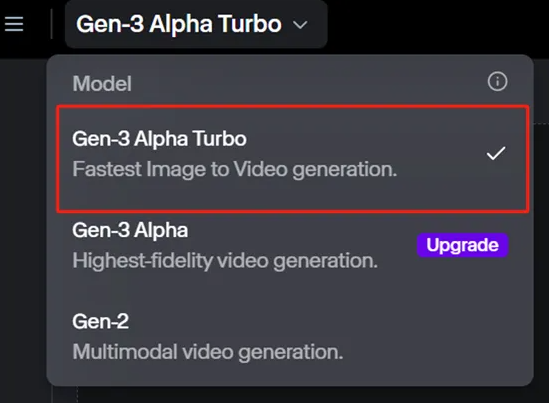This screenshot has height=403, width=549.
Task: Select Gen-3 Alpha Turbo in the model list
Action: pos(293,159)
